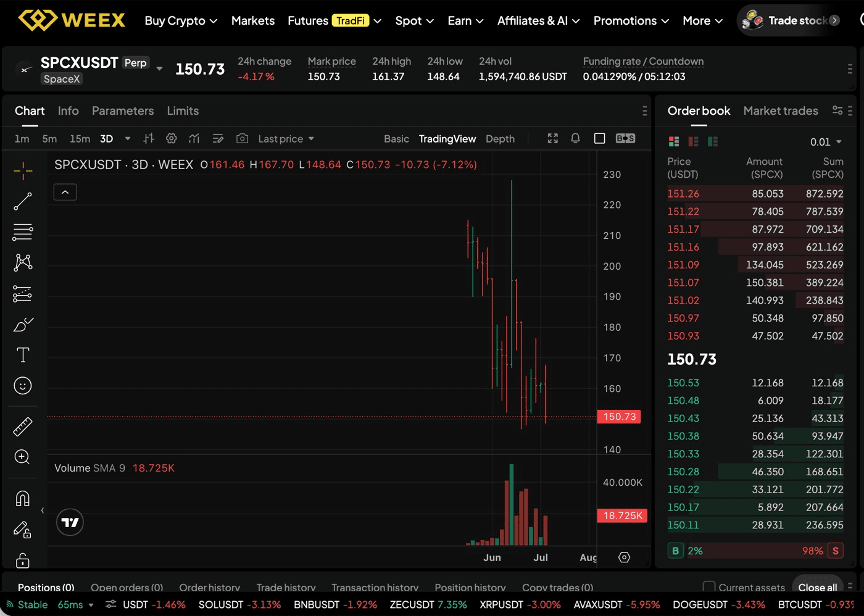Show only asks in order book

(x=694, y=142)
